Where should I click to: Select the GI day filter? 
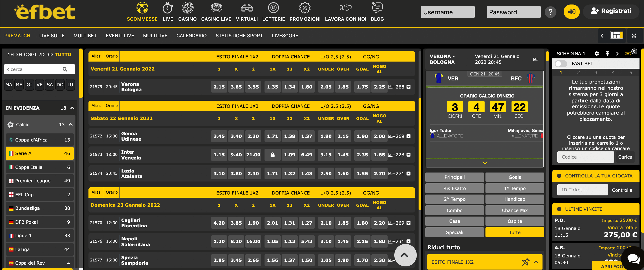[x=29, y=85]
